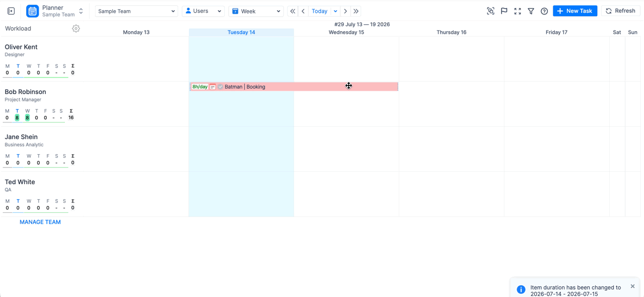Click the Today button
644x297 pixels.
click(x=319, y=11)
